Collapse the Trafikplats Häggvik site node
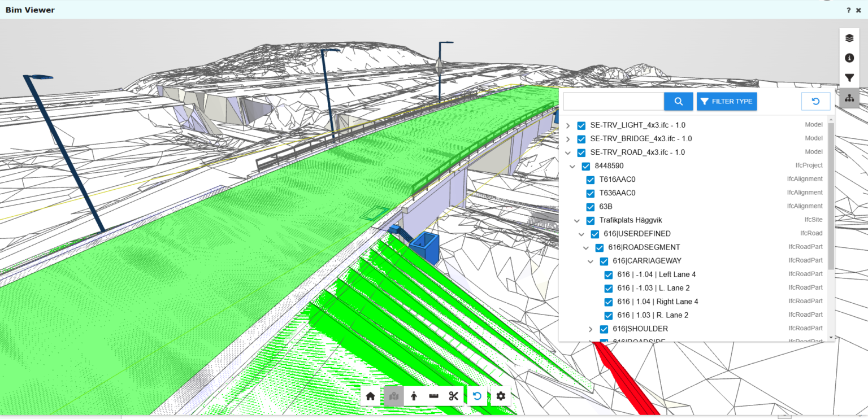This screenshot has width=868, height=419. 577,220
